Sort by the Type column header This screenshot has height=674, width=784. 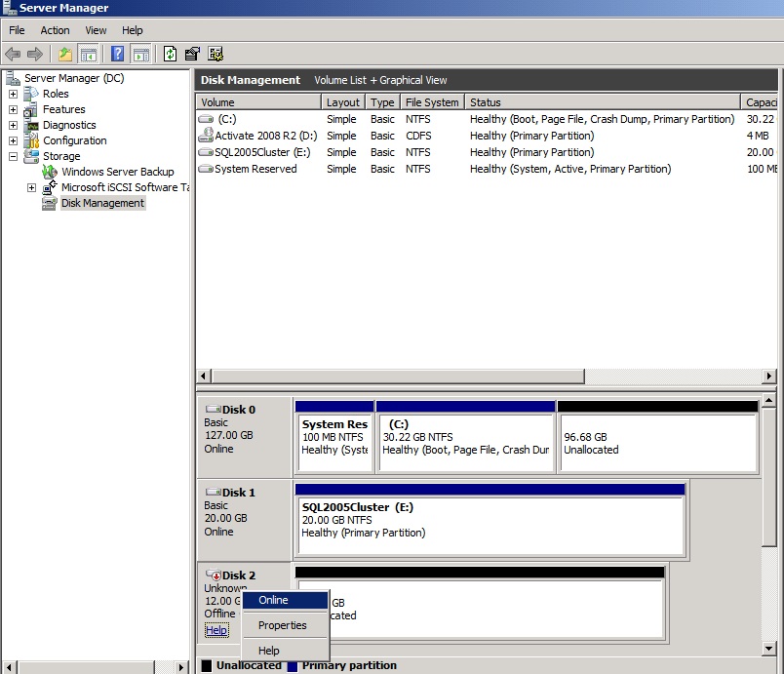[x=382, y=102]
